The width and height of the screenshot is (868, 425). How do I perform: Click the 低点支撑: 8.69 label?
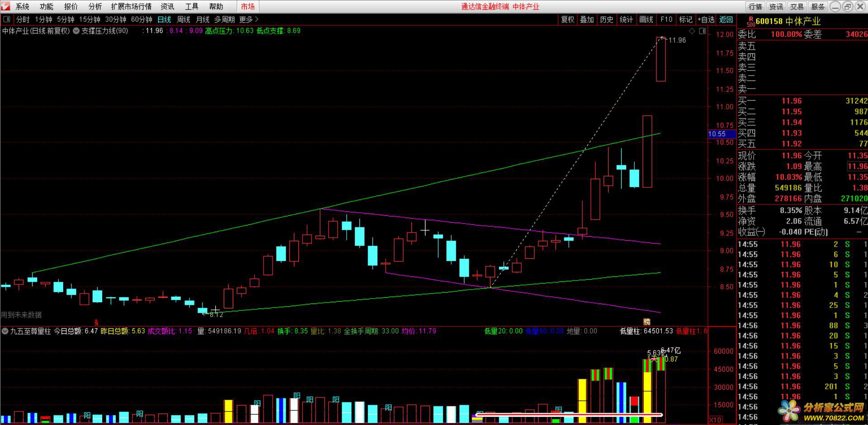coord(278,31)
